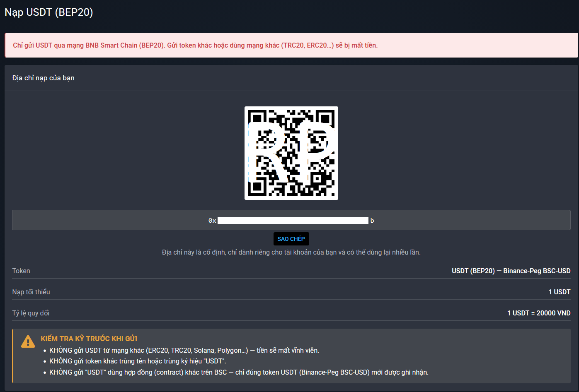The width and height of the screenshot is (579, 392).
Task: Click the "Token" row label
Action: coord(21,271)
